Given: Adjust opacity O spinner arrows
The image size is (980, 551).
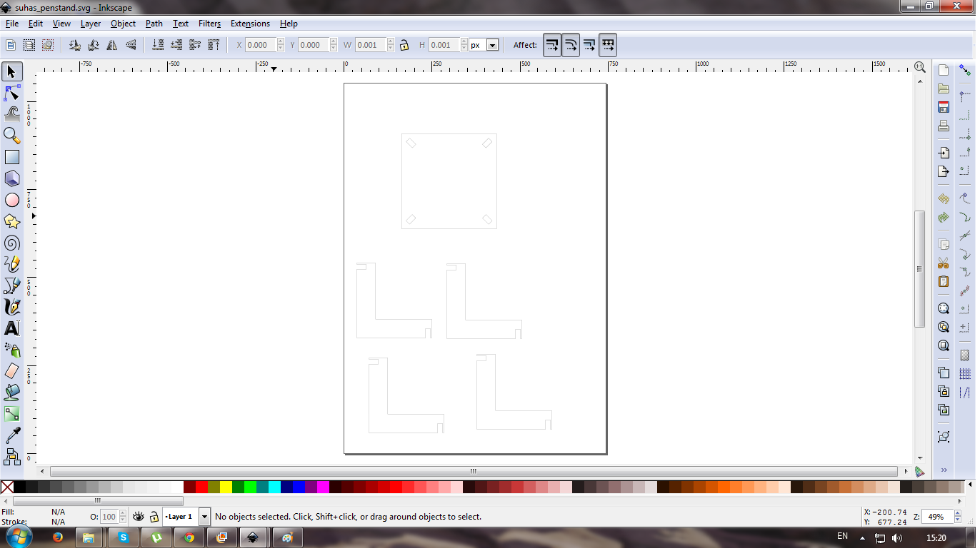Looking at the screenshot, I should 123,517.
